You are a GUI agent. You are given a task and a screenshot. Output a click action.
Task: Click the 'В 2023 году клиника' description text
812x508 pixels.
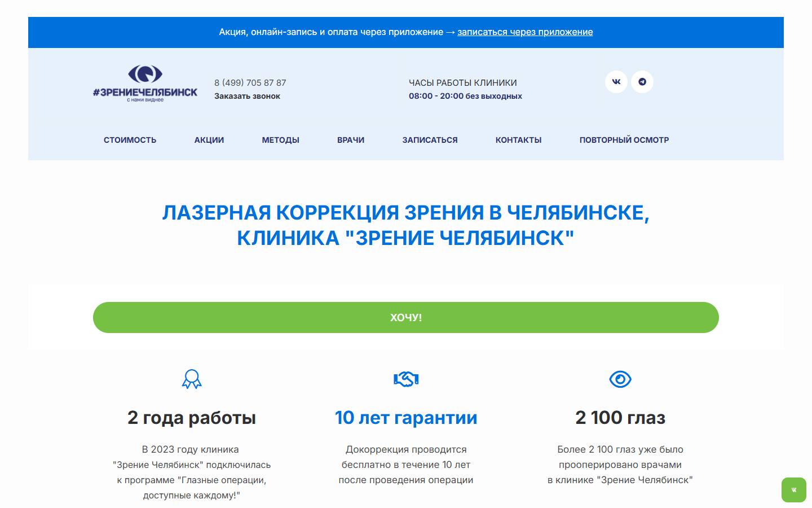(x=192, y=472)
